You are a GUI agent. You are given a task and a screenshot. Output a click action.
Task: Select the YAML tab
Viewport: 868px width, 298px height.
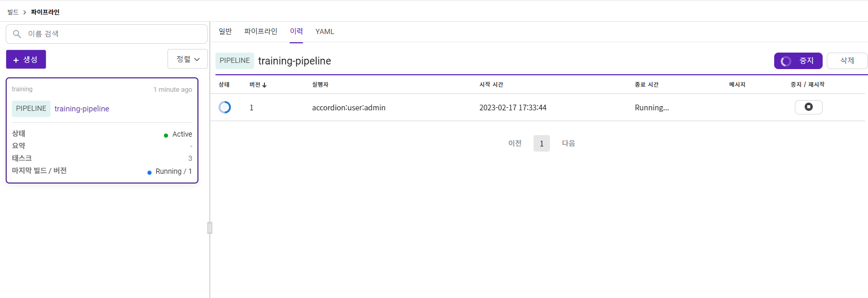point(325,31)
